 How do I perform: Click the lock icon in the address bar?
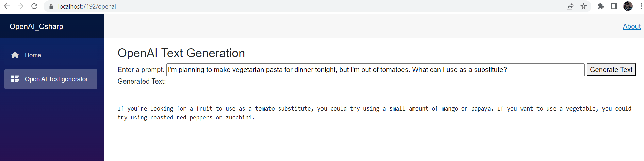click(51, 6)
